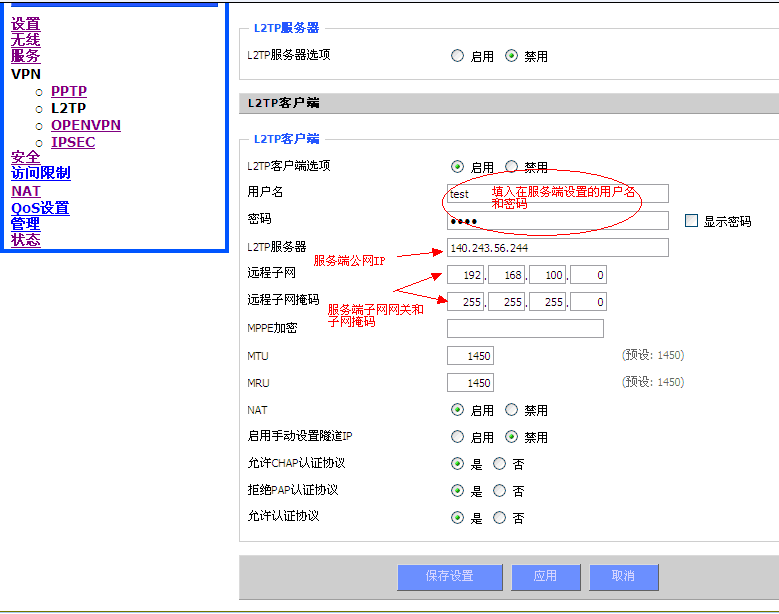This screenshot has height=614, width=779.
Task: Open the 状态 (status) menu
Action: (x=26, y=240)
